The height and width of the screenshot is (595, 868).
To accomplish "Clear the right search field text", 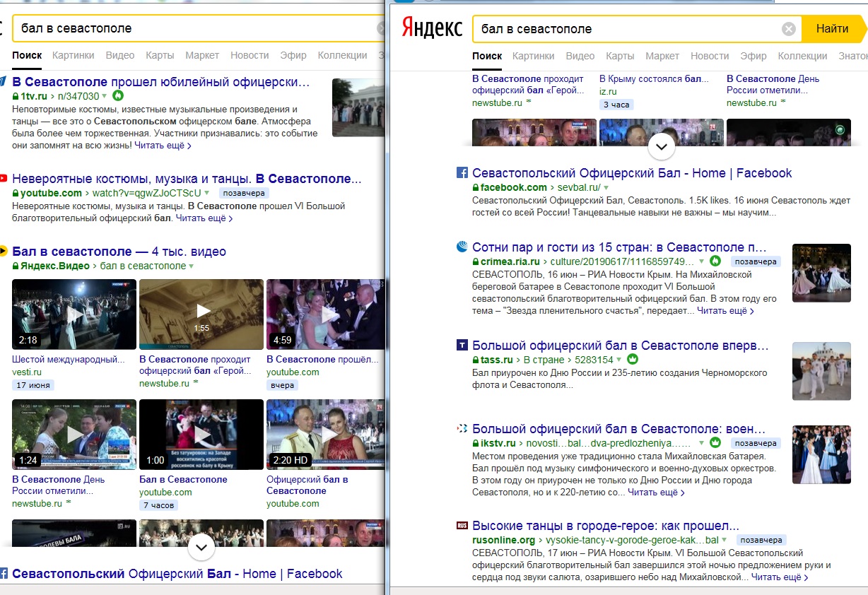I will point(789,29).
